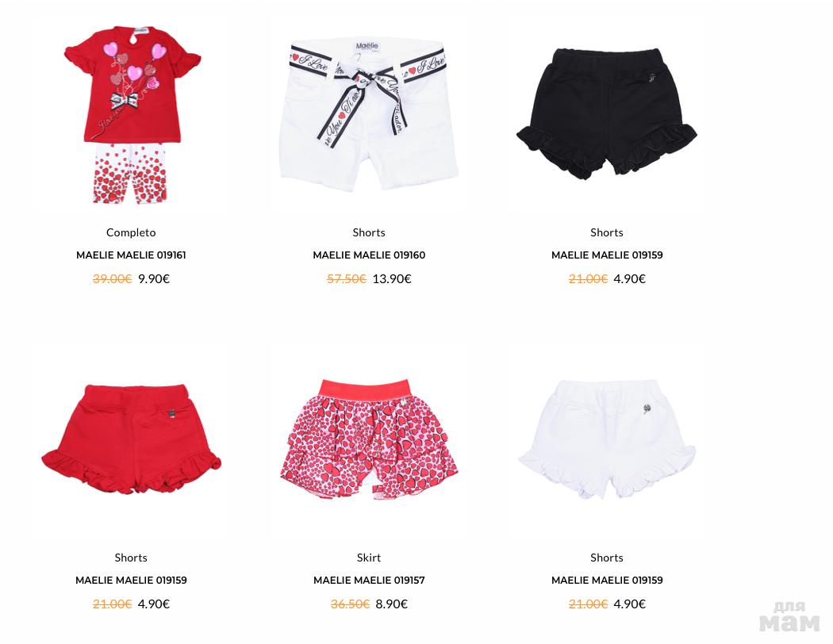The height and width of the screenshot is (644, 833).
Task: Click the MAELIE MAELIE 019160 product title
Action: (369, 255)
